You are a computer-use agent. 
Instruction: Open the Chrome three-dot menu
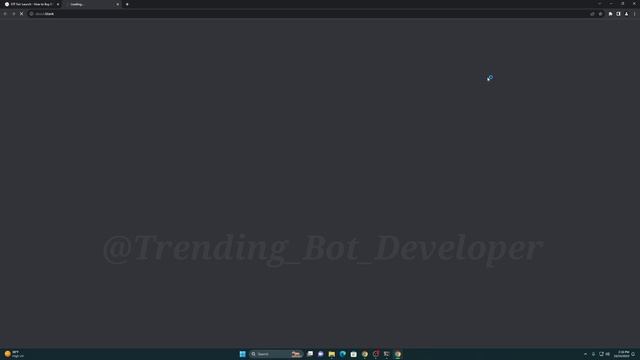point(635,14)
